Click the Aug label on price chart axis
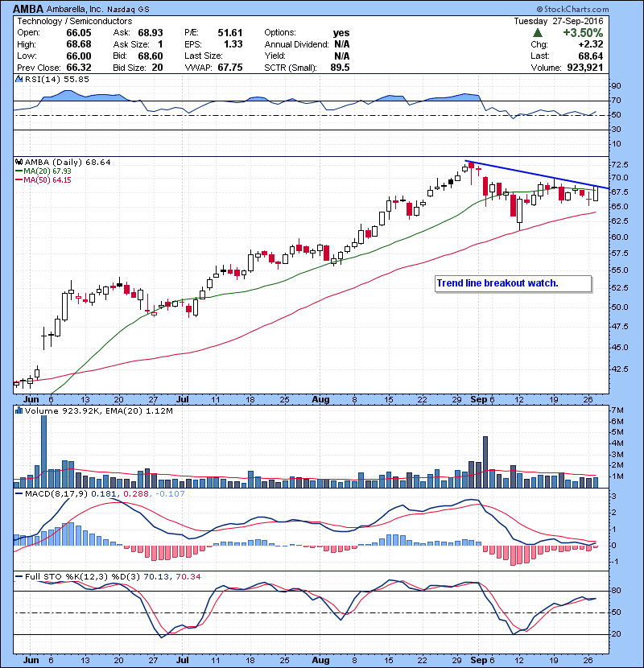 (x=320, y=400)
